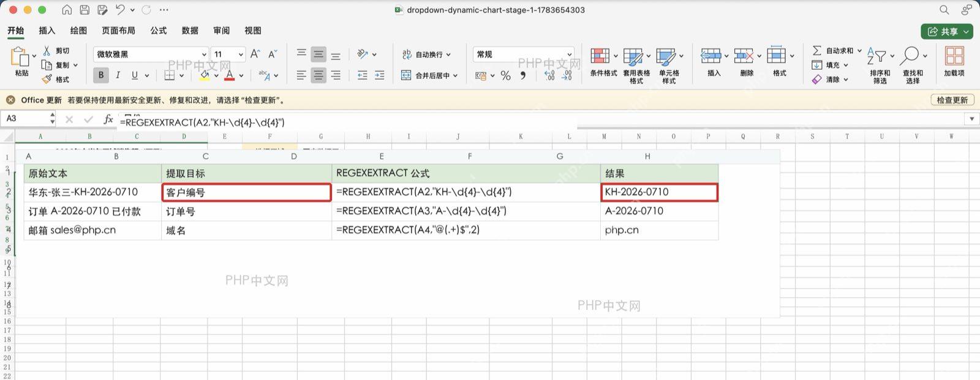Click the AutoSum (自动求和) sigma icon
This screenshot has height=380, width=980.
point(817,50)
